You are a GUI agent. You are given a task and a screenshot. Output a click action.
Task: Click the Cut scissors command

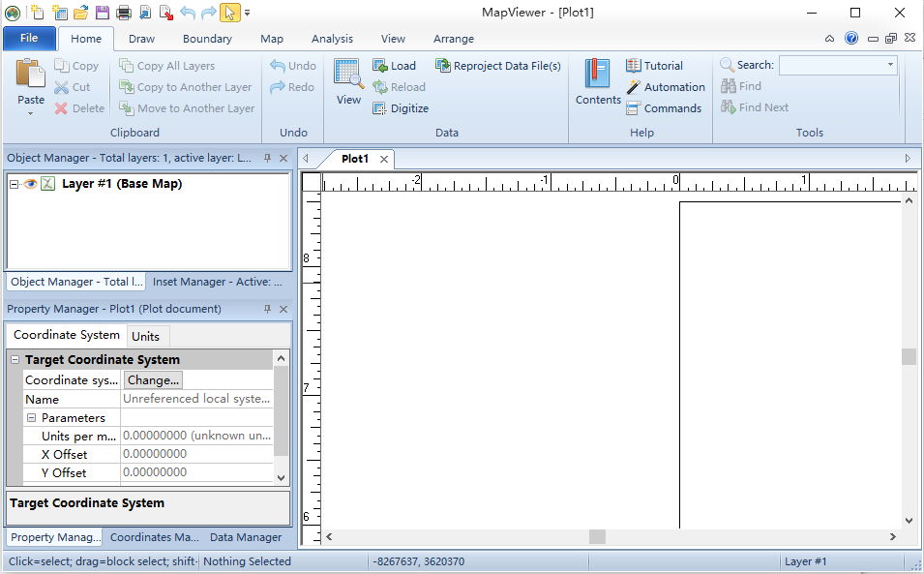(72, 87)
